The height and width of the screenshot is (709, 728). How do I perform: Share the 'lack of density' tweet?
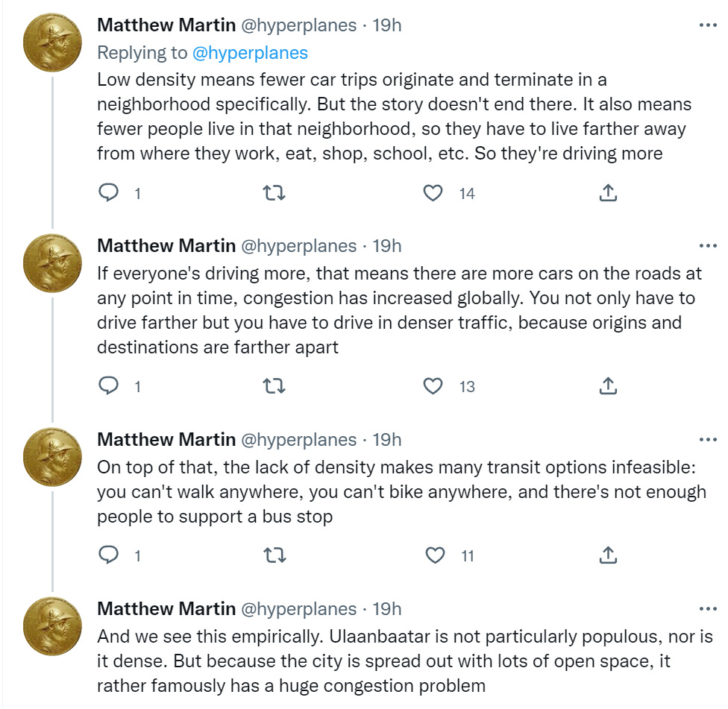click(x=608, y=555)
